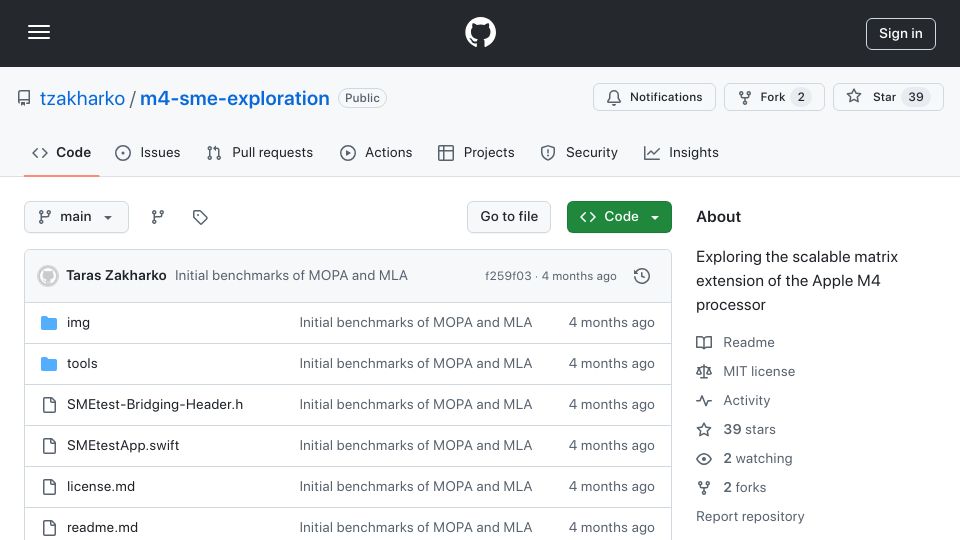This screenshot has width=960, height=540.
Task: Open license.md file
Action: click(x=101, y=487)
